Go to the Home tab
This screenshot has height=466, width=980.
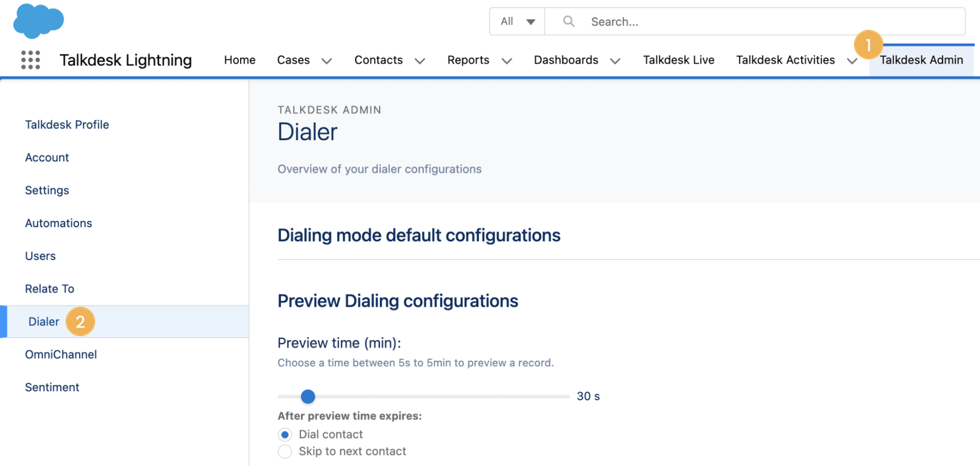point(240,60)
